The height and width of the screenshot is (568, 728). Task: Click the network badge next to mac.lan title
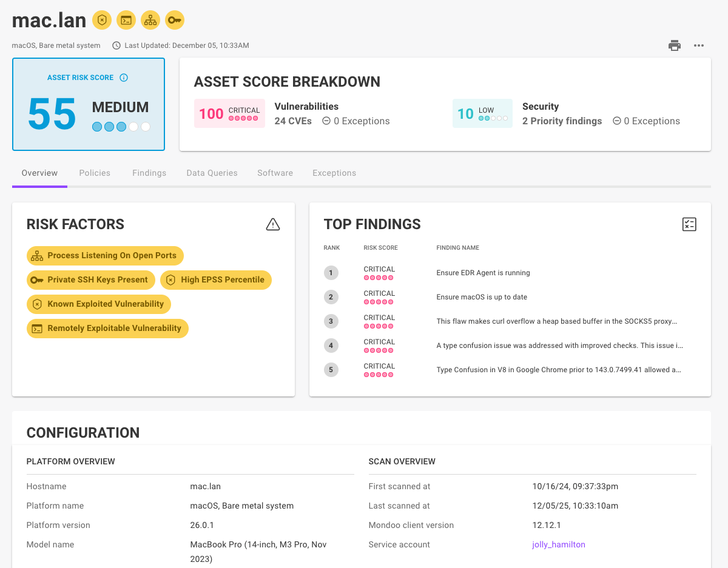tap(150, 20)
